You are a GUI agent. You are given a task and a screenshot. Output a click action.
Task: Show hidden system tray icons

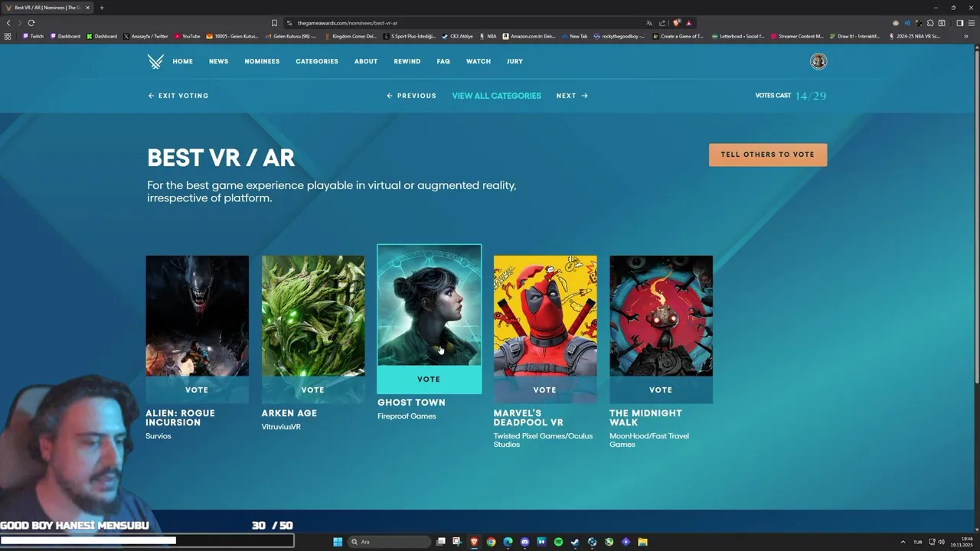coord(902,542)
